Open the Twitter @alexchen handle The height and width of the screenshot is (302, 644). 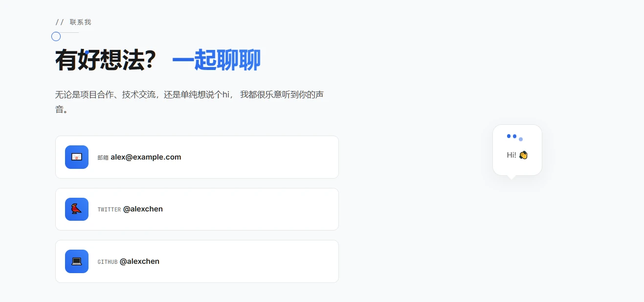point(143,209)
